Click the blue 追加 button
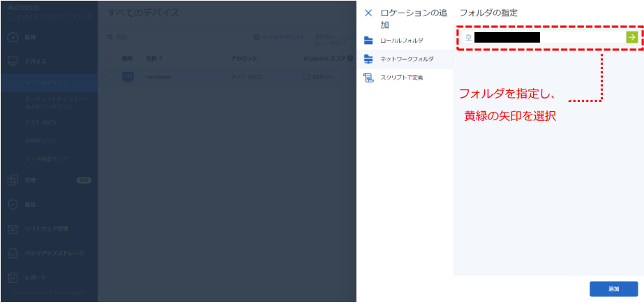This screenshot has width=644, height=304. tap(613, 289)
